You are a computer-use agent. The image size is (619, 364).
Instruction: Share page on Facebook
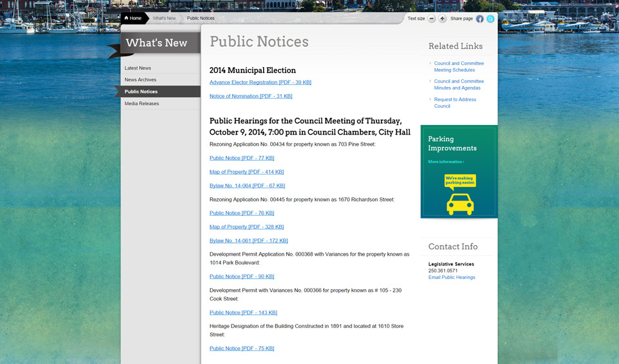click(480, 19)
